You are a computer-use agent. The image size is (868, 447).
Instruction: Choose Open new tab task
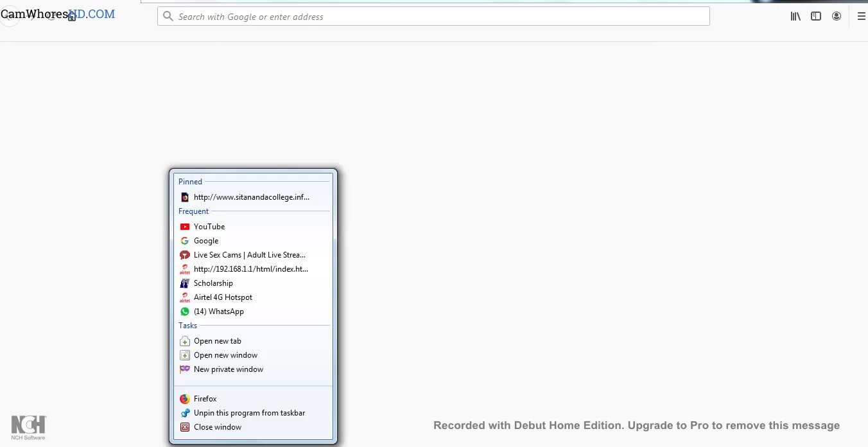click(x=217, y=341)
